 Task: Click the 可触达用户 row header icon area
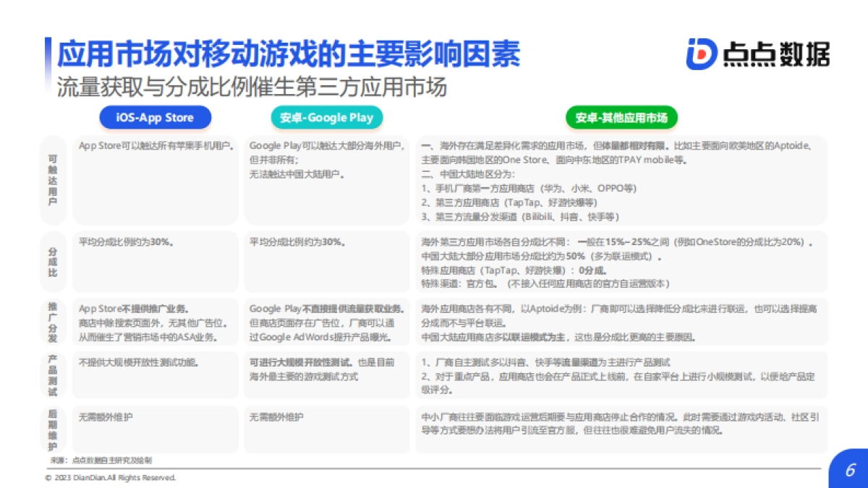pos(52,179)
